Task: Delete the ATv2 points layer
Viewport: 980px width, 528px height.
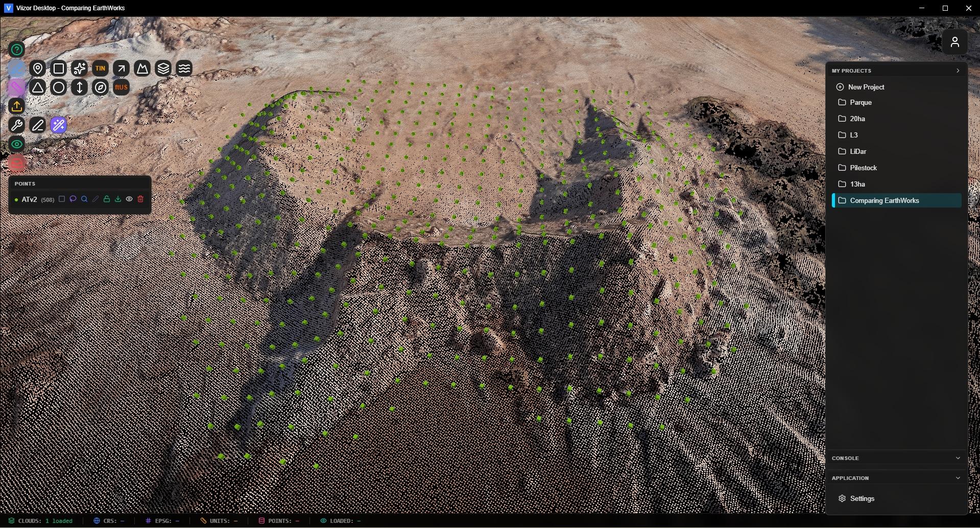Action: click(140, 199)
